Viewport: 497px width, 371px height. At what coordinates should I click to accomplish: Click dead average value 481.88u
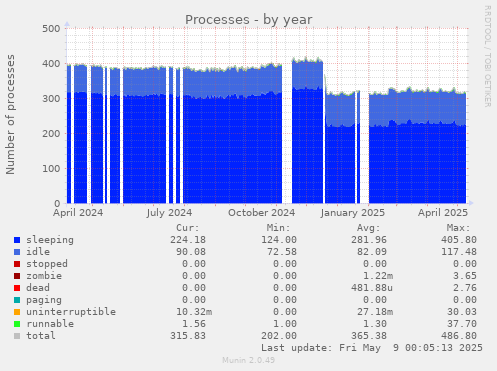point(372,288)
